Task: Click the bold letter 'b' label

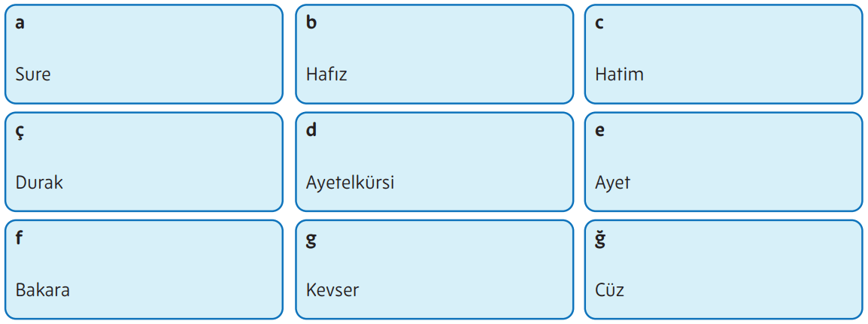Action: pos(311,23)
